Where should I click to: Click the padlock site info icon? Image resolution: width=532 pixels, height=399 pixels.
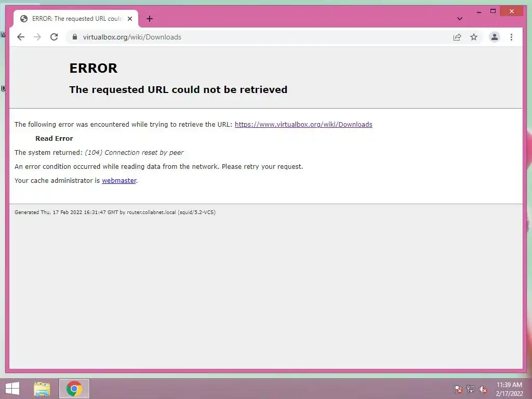(x=75, y=37)
